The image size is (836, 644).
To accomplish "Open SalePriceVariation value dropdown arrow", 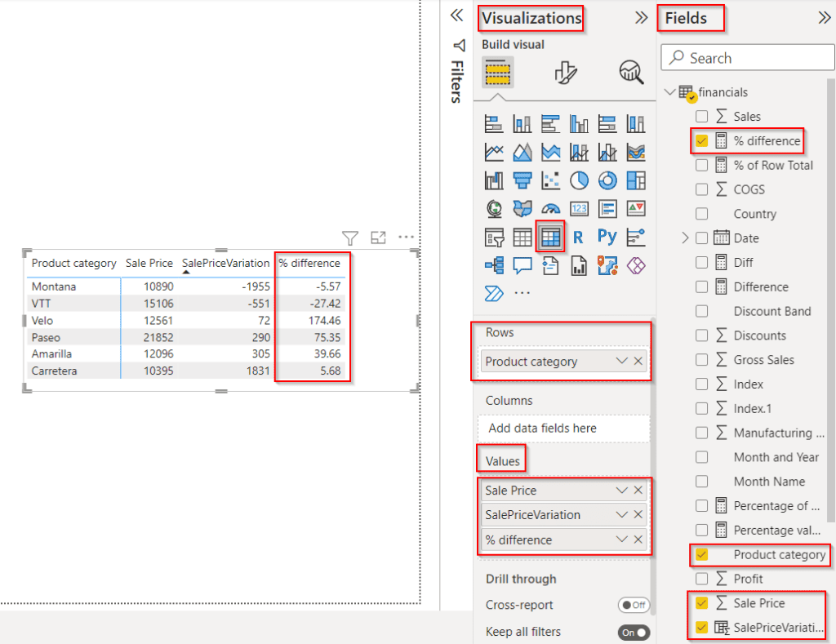I will (x=621, y=514).
